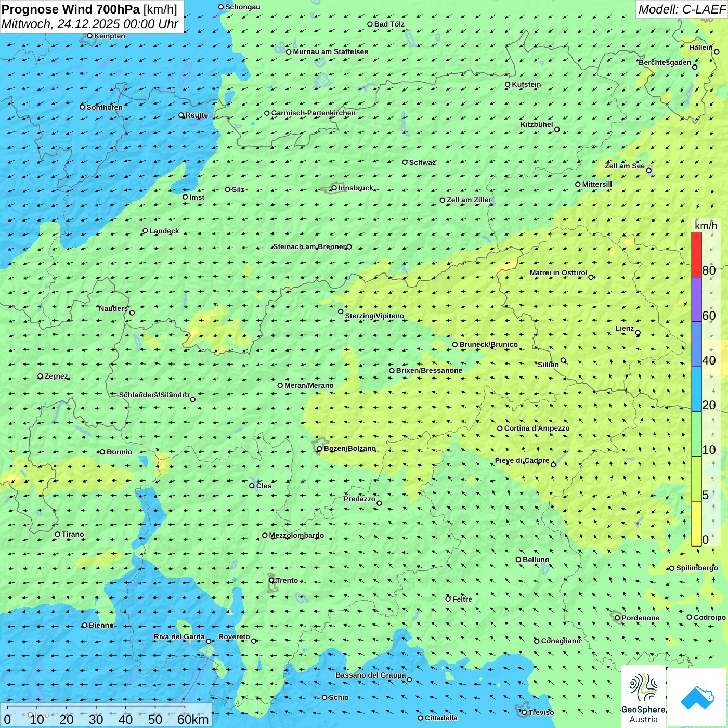The width and height of the screenshot is (728, 728).
Task: Click the Lienz city marker circle
Action: tap(638, 333)
